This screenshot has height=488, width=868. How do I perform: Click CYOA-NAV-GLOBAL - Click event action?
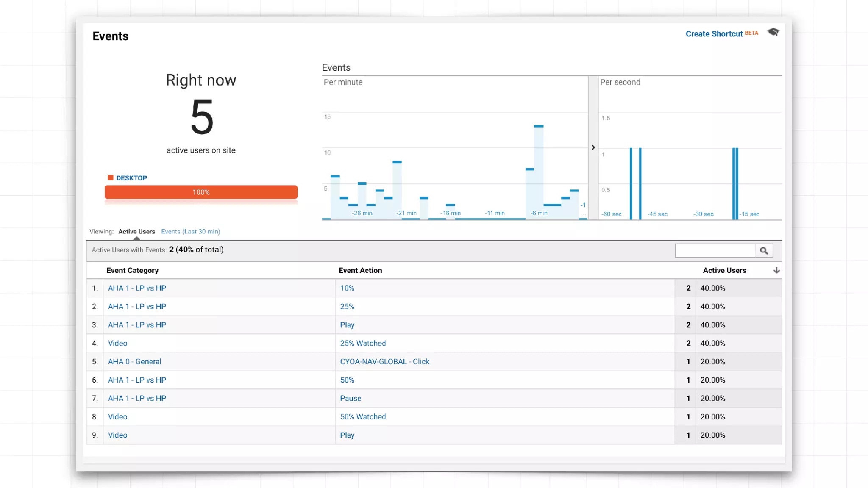384,362
